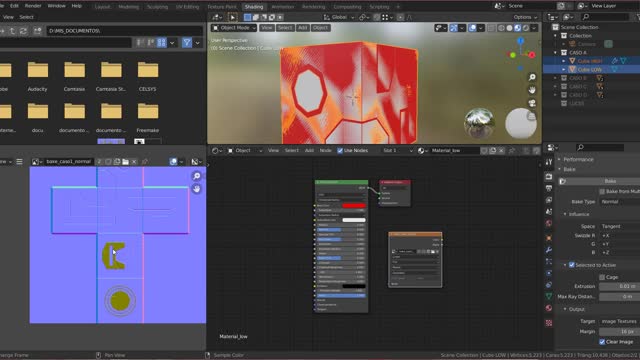This screenshot has width=640, height=360.
Task: Open the Space Tangent dropdown
Action: click(x=620, y=226)
